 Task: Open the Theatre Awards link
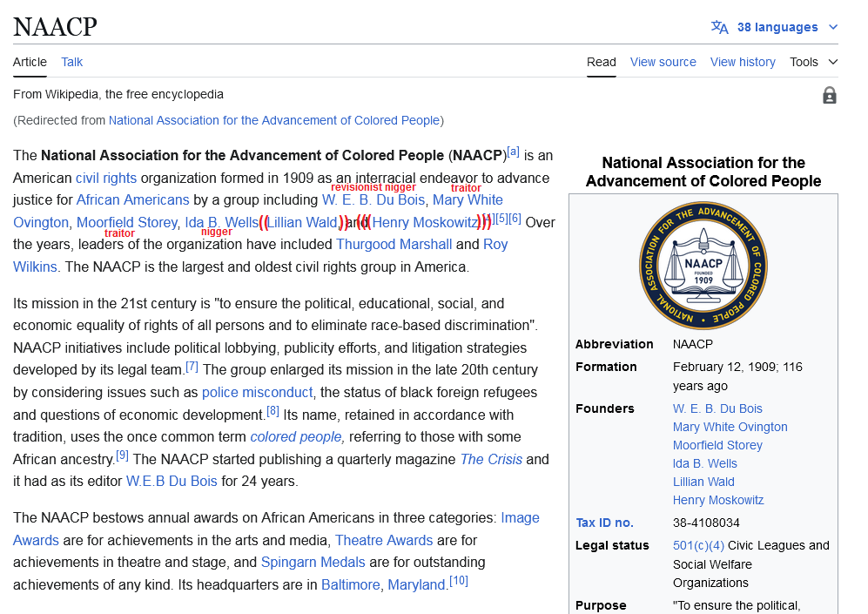click(x=384, y=540)
